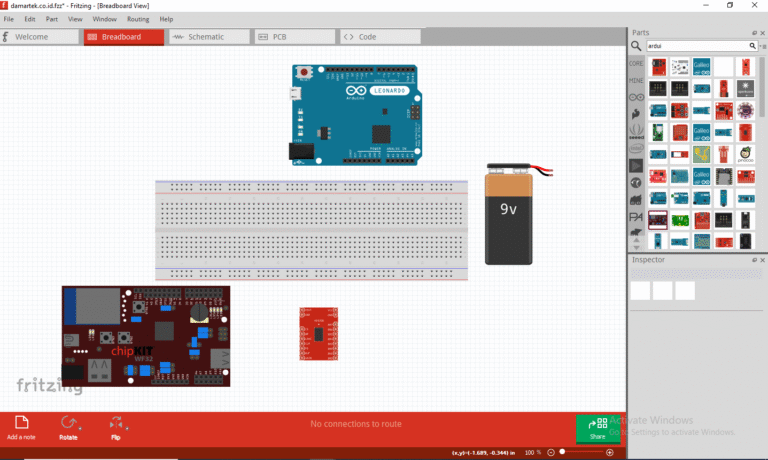The width and height of the screenshot is (768, 460).
Task: Open the Arduino logo parts bin
Action: (636, 97)
